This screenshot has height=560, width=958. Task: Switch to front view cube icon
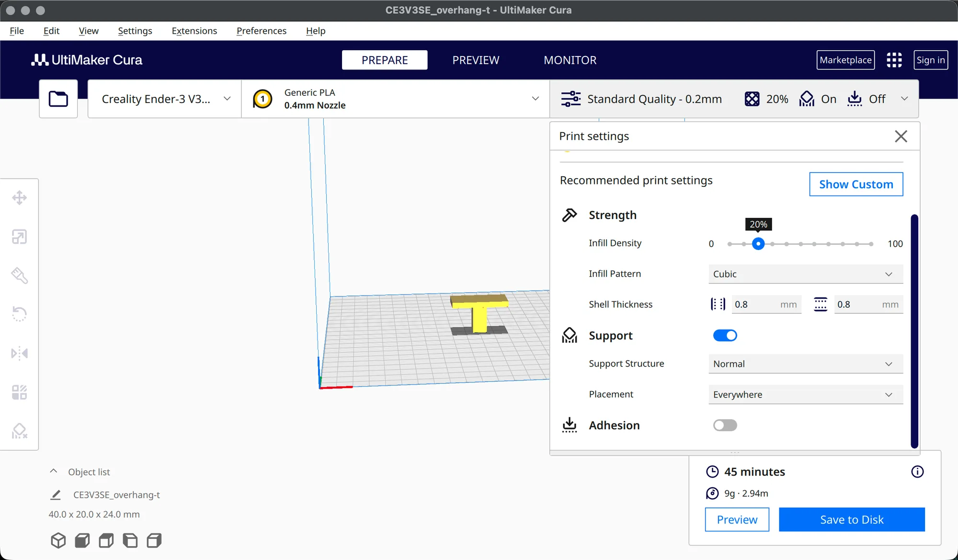point(82,540)
